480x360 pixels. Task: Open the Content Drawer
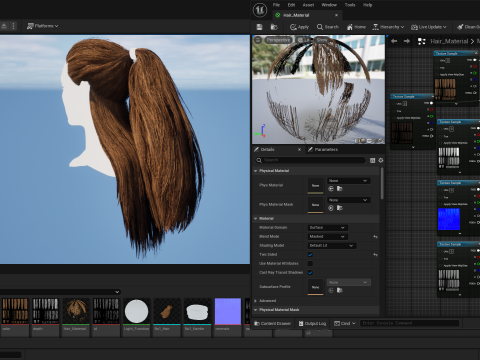click(272, 323)
